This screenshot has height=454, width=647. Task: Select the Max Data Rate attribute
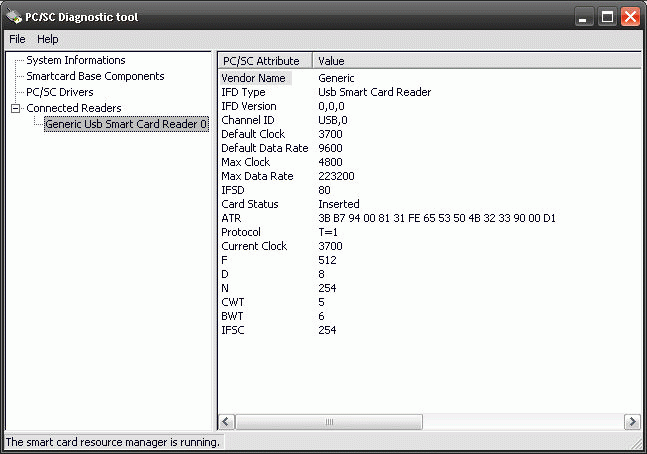pyautogui.click(x=257, y=176)
